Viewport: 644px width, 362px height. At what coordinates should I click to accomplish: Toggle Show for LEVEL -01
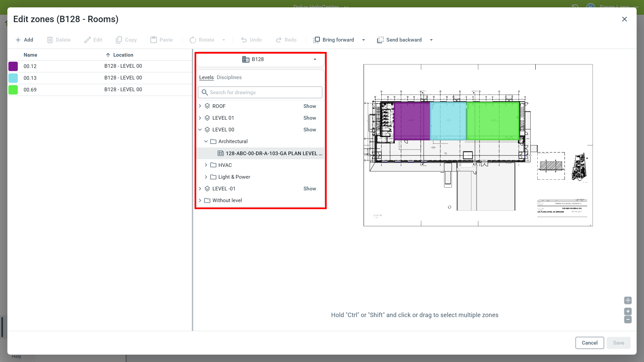coord(310,189)
